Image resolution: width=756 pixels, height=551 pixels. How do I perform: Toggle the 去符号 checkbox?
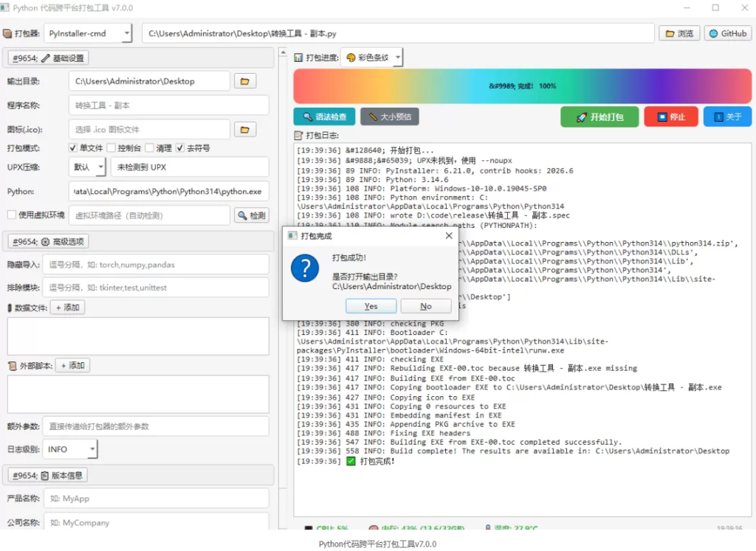[x=180, y=148]
